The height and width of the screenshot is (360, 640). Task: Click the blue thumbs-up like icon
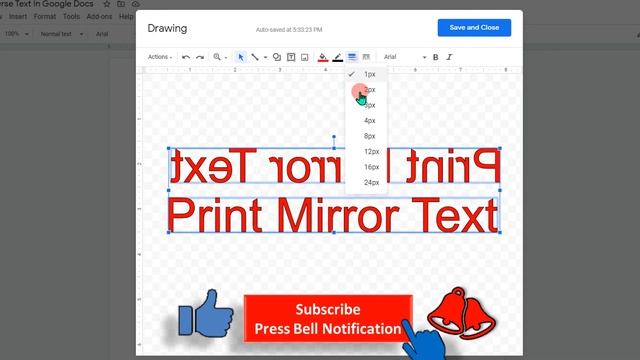(206, 314)
